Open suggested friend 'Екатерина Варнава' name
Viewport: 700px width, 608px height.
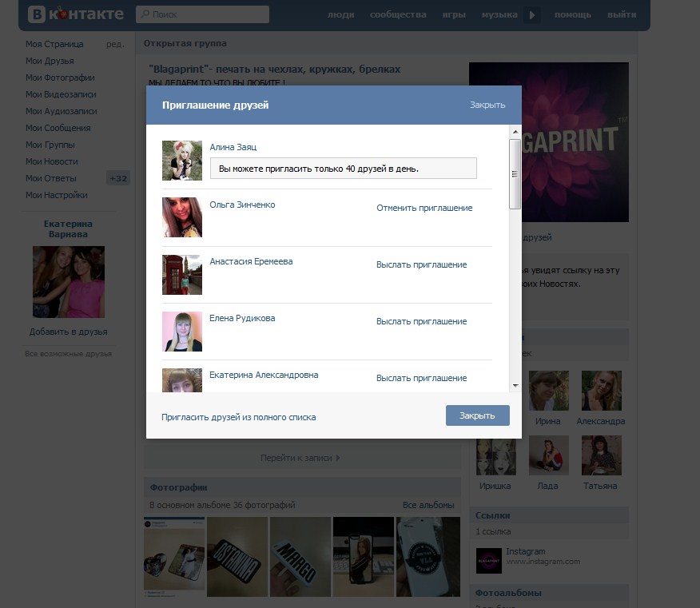[x=68, y=229]
